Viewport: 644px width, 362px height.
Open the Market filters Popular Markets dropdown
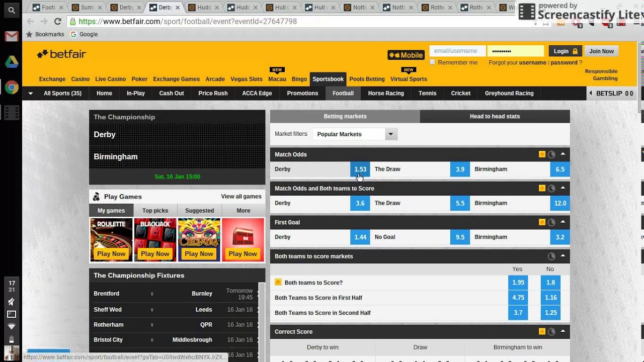pos(355,134)
